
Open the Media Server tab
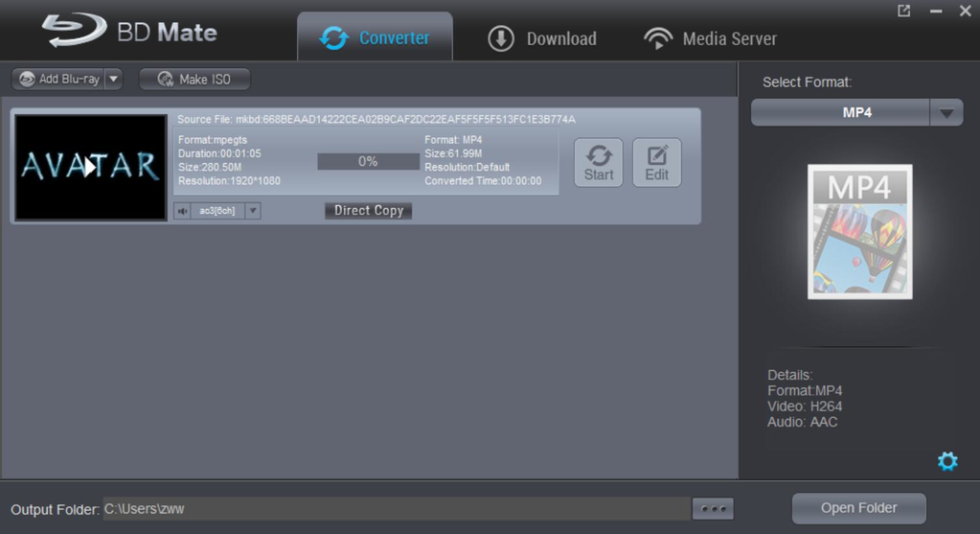[x=711, y=38]
